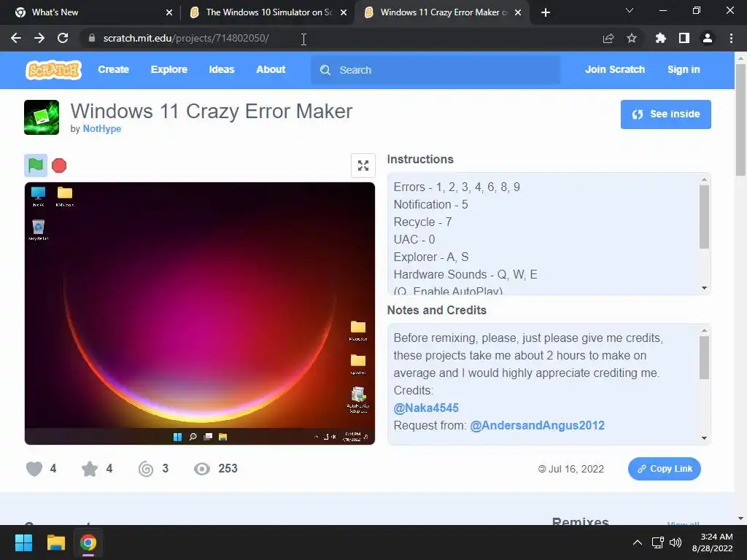Click the address bar URL
This screenshot has width=747, height=560.
click(x=186, y=38)
